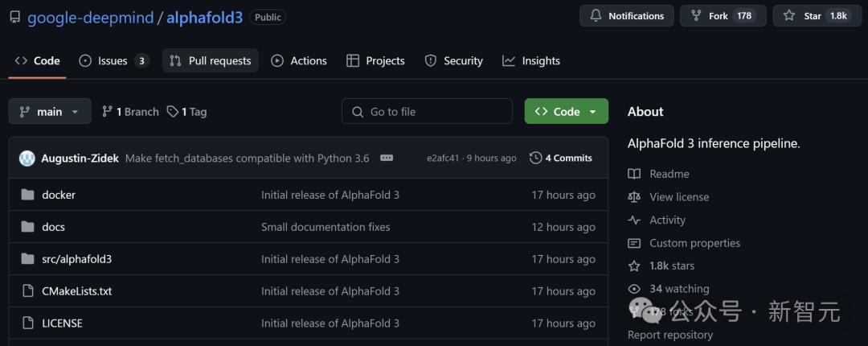Viewport: 868px width, 346px height.
Task: Open the Insights tab
Action: click(531, 61)
